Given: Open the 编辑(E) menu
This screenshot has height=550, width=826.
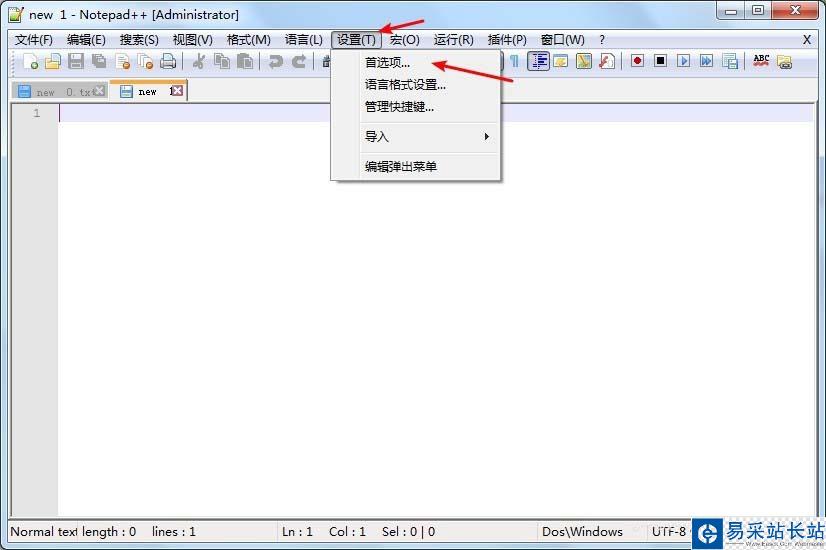Looking at the screenshot, I should coord(86,40).
